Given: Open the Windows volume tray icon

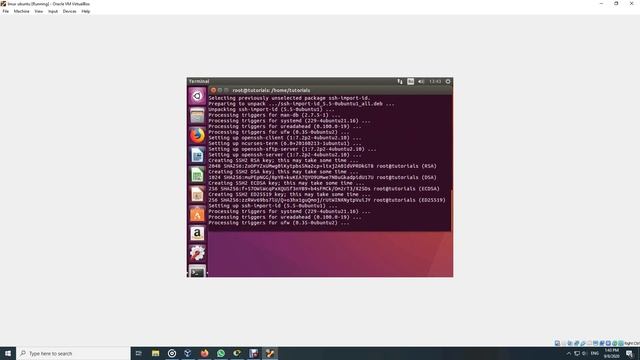Looking at the screenshot, I should (x=584, y=353).
